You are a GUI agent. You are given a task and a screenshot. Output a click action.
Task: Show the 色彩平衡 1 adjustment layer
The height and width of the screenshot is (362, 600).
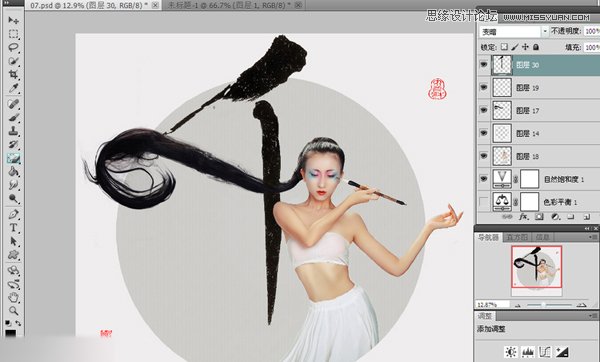click(484, 201)
